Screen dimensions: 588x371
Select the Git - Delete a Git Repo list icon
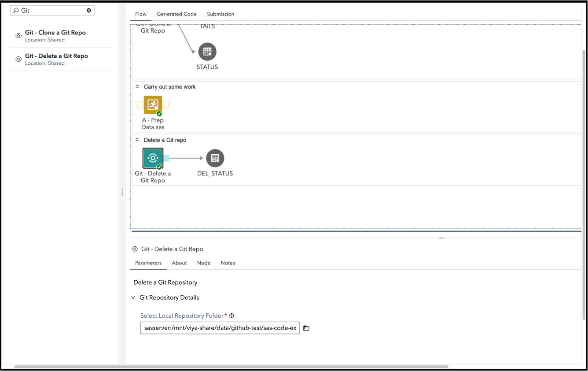pyautogui.click(x=18, y=59)
